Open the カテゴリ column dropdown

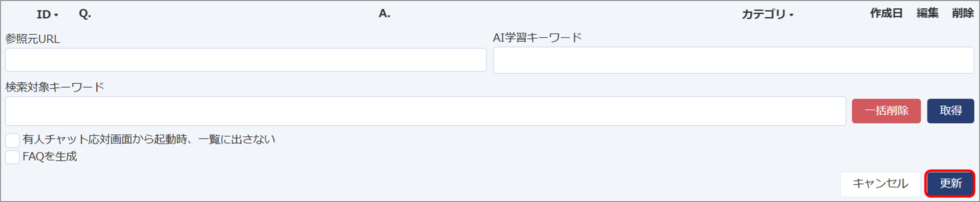767,14
